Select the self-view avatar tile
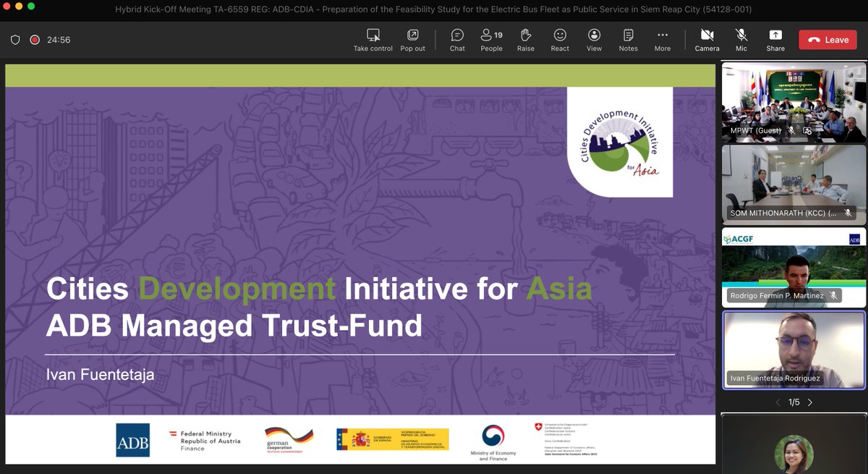The height and width of the screenshot is (474, 868). click(x=793, y=444)
